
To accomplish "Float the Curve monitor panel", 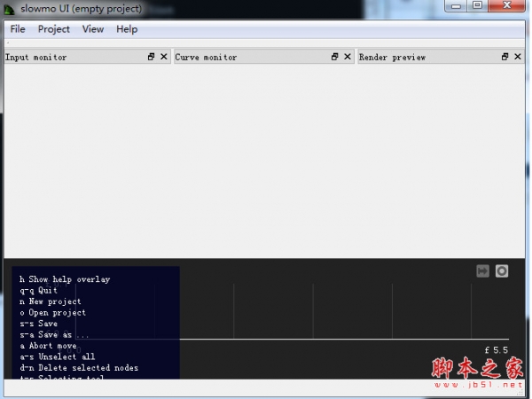I will pyautogui.click(x=335, y=57).
